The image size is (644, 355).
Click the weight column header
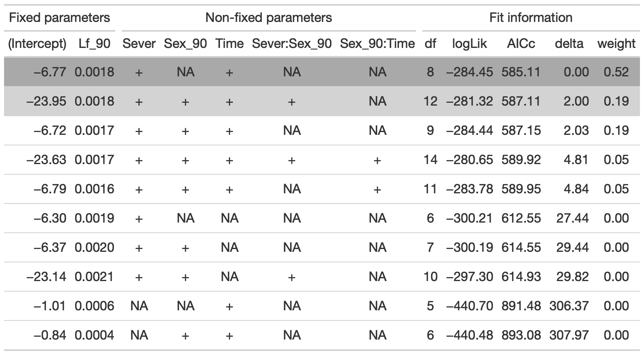[x=616, y=43]
